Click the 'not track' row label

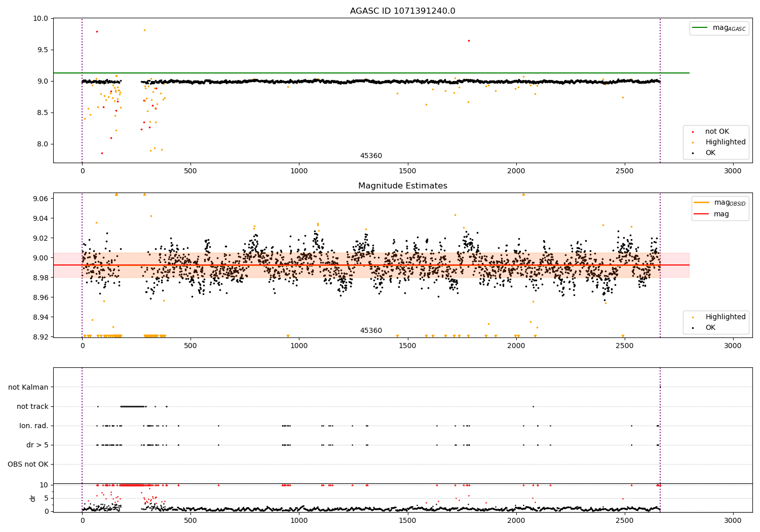coord(32,406)
